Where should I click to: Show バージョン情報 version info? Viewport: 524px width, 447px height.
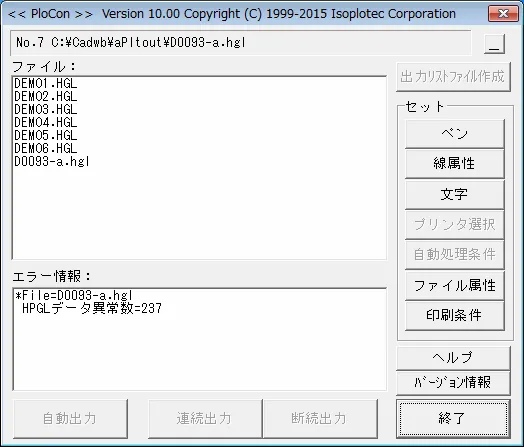(453, 382)
